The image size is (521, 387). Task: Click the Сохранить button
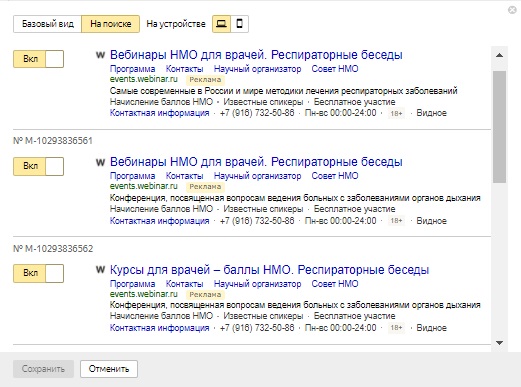(43, 369)
